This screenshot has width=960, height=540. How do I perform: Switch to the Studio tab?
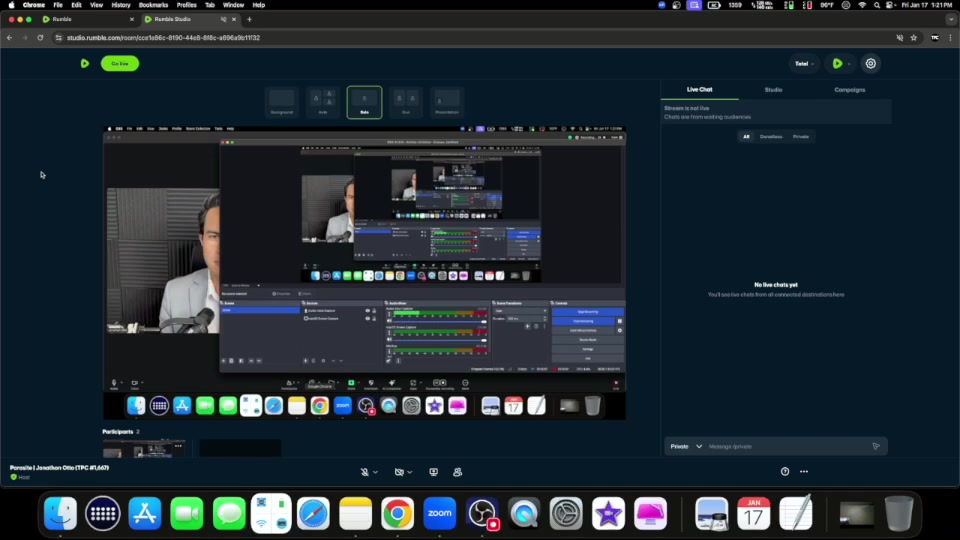[x=773, y=90]
